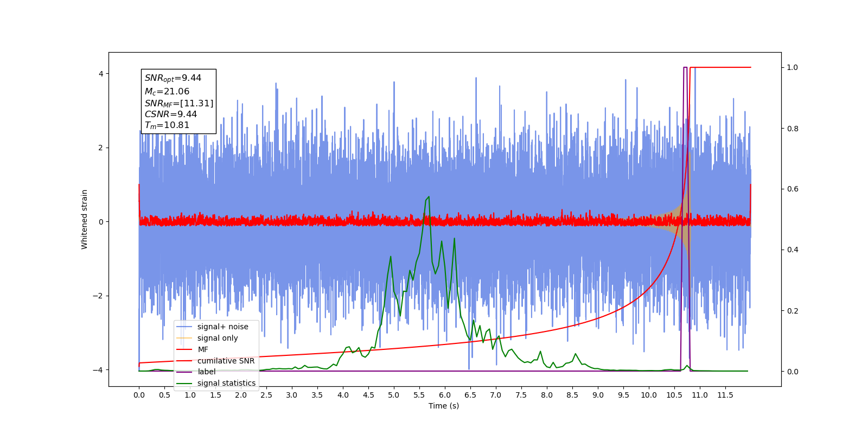This screenshot has height=434, width=868.
Task: Click the 'Time (s)' x-axis label
Action: pyautogui.click(x=444, y=406)
